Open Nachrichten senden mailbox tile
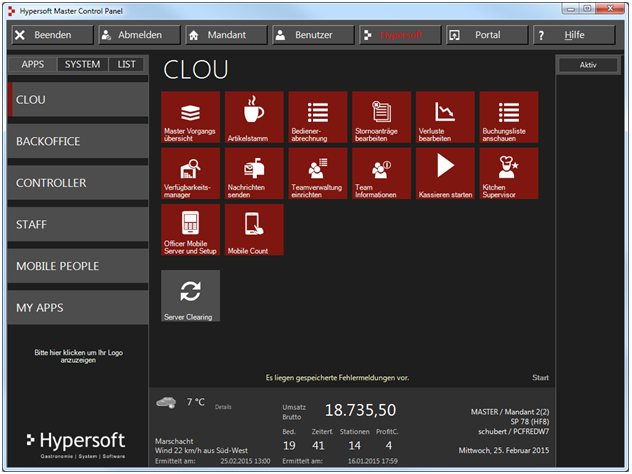 pyautogui.click(x=254, y=174)
